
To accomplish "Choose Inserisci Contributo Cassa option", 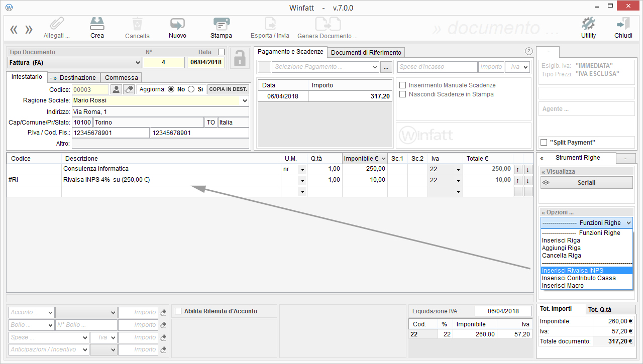I will (586, 278).
